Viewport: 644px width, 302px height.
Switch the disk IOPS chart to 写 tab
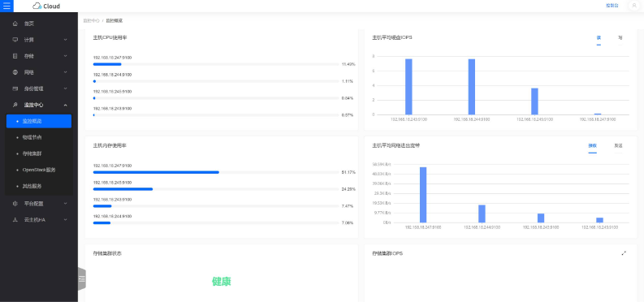pos(620,37)
